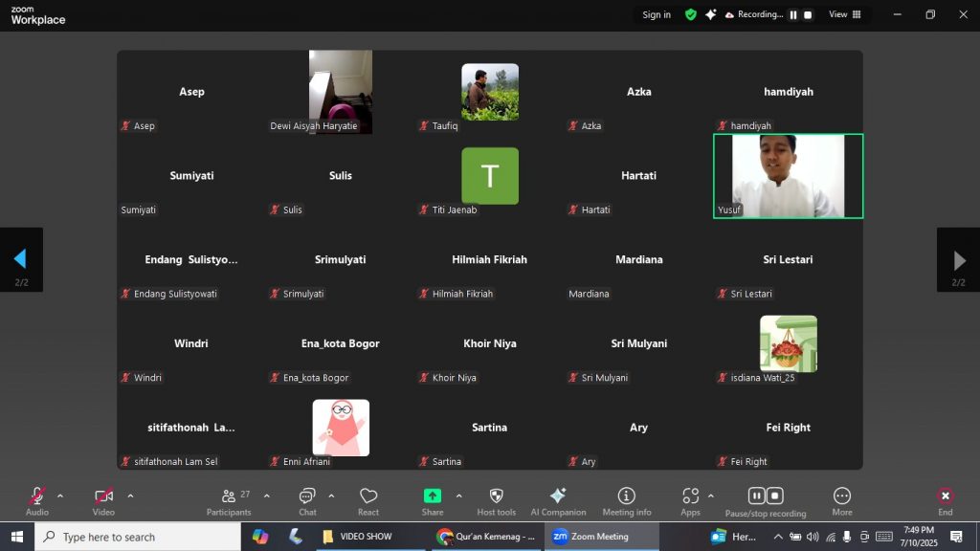Stop recording from top recording indicator
980x551 pixels.
click(808, 14)
